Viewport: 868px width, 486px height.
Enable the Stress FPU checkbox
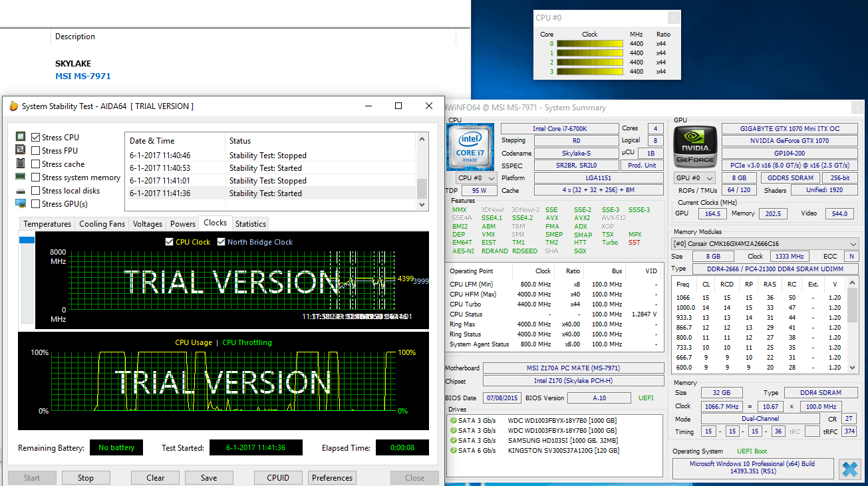coord(36,151)
